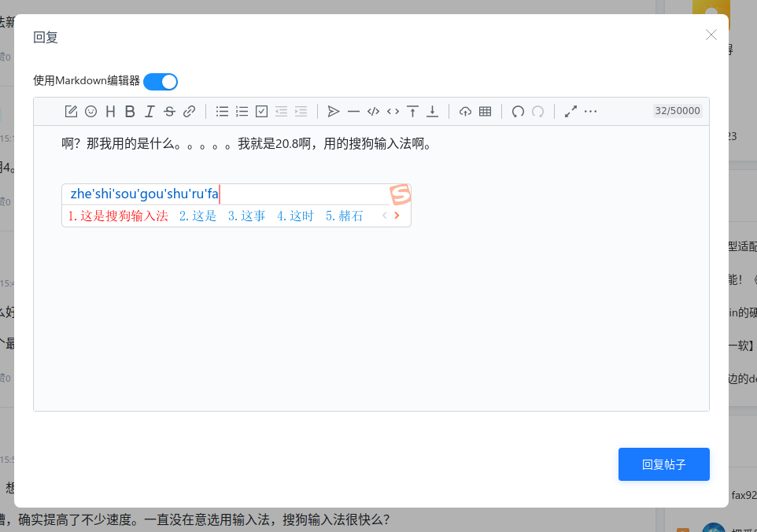This screenshot has width=757, height=532.
Task: Turn off the Markdown editor switch
Action: point(161,82)
